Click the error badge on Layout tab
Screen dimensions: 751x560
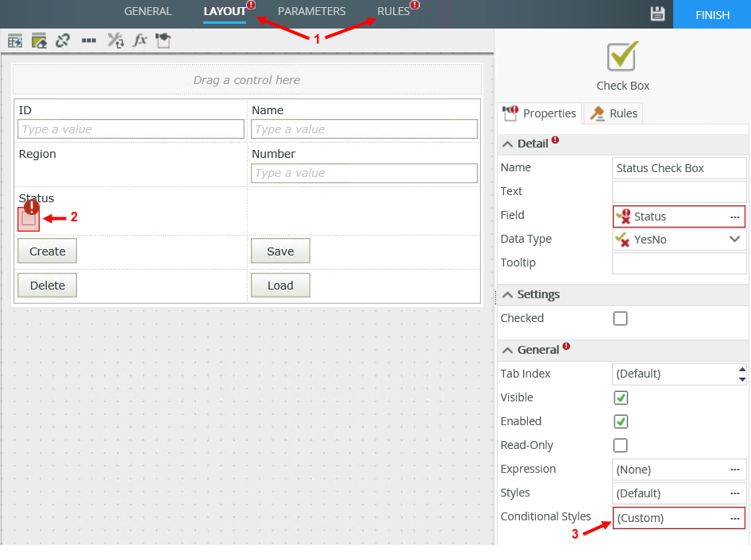[x=251, y=6]
